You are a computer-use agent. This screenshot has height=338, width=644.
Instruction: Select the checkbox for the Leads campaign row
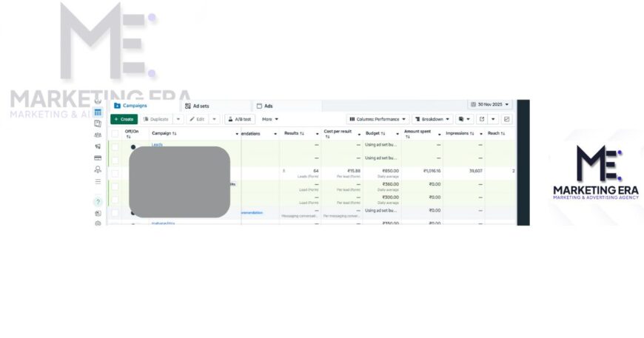point(115,147)
